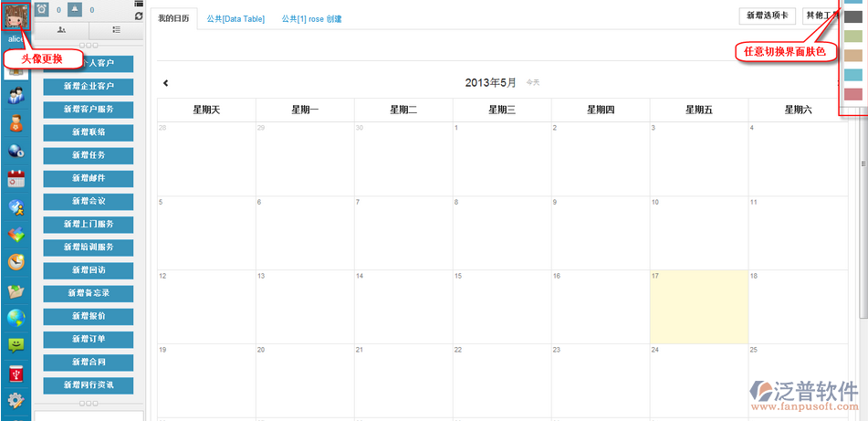Open the list view icon at top
868x421 pixels.
tap(139, 4)
